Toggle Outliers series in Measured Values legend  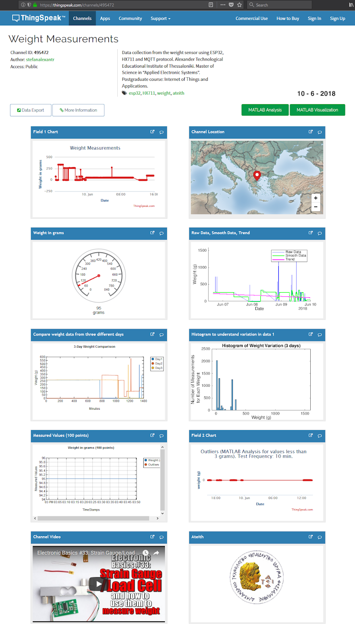tap(152, 464)
